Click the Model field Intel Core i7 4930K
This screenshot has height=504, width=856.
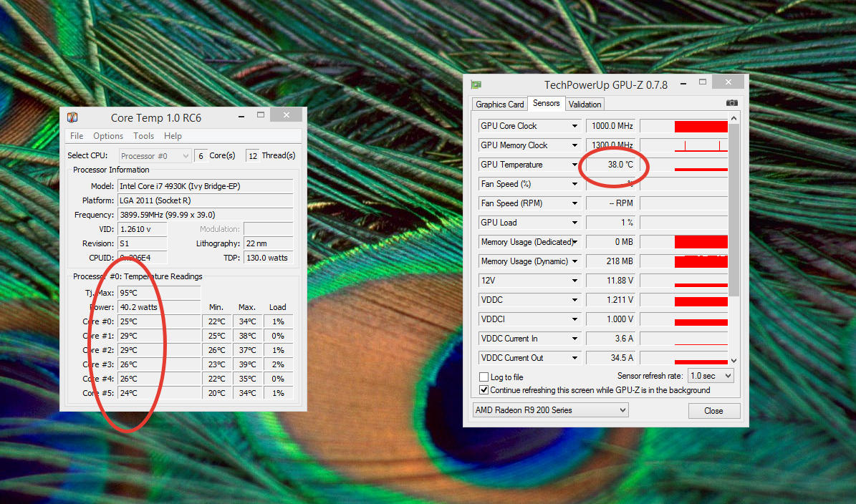point(206,186)
